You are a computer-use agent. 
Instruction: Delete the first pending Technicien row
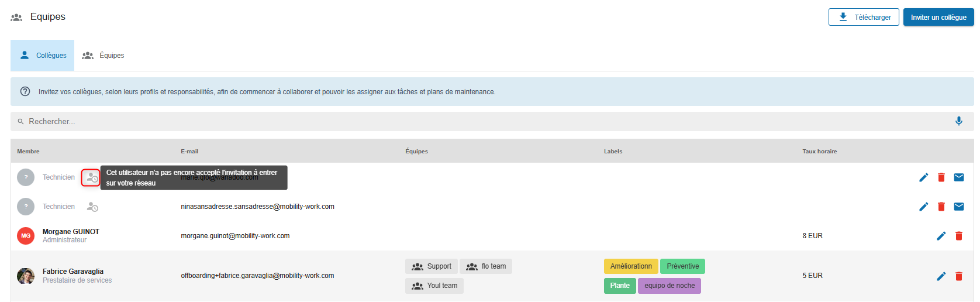pyautogui.click(x=941, y=177)
